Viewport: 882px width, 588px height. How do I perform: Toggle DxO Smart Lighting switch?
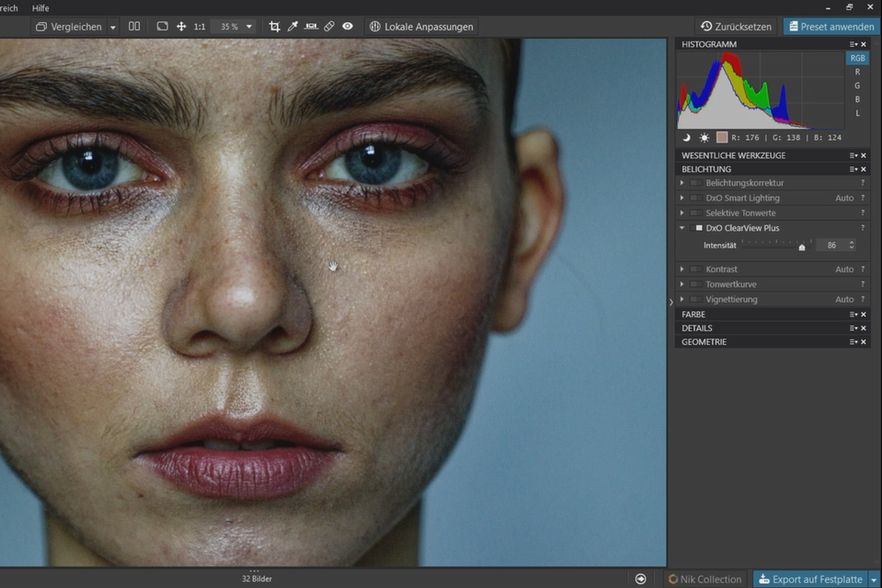pos(696,198)
